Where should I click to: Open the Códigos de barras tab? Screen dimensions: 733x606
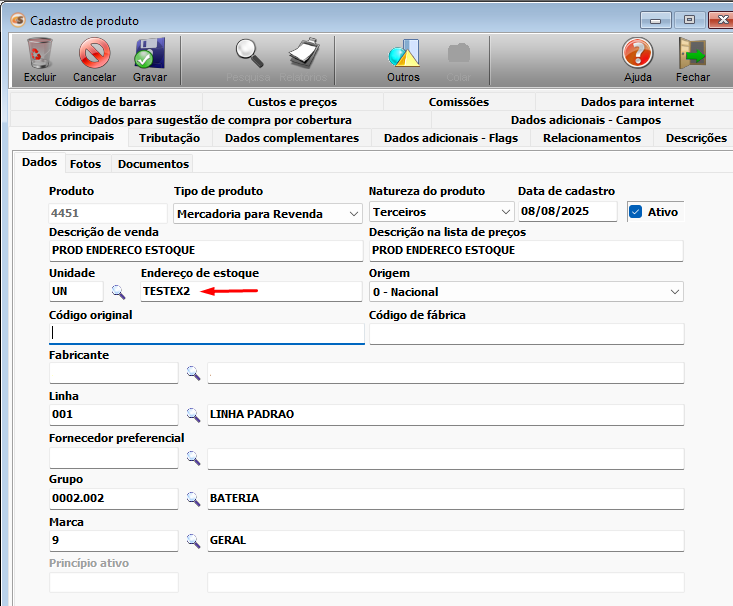point(105,102)
